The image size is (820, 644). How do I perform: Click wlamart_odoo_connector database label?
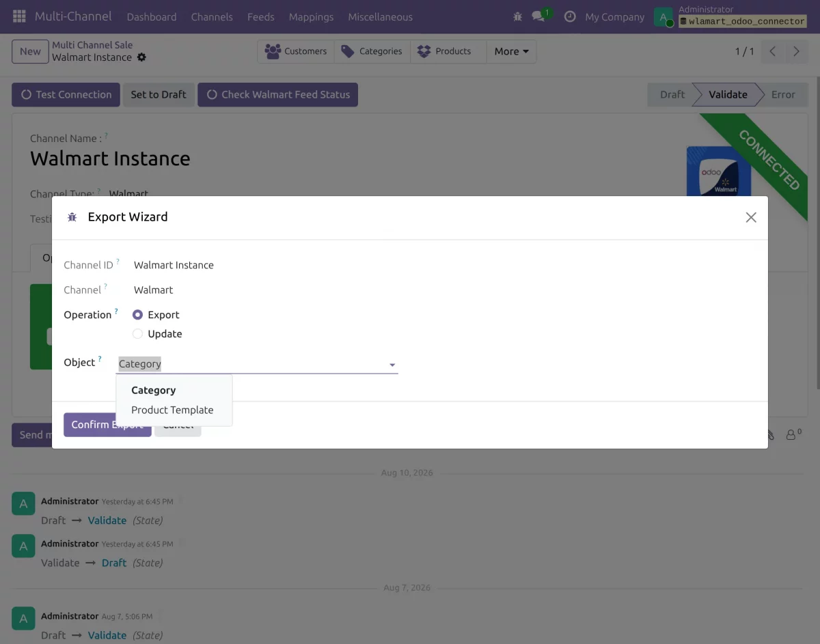(x=742, y=22)
